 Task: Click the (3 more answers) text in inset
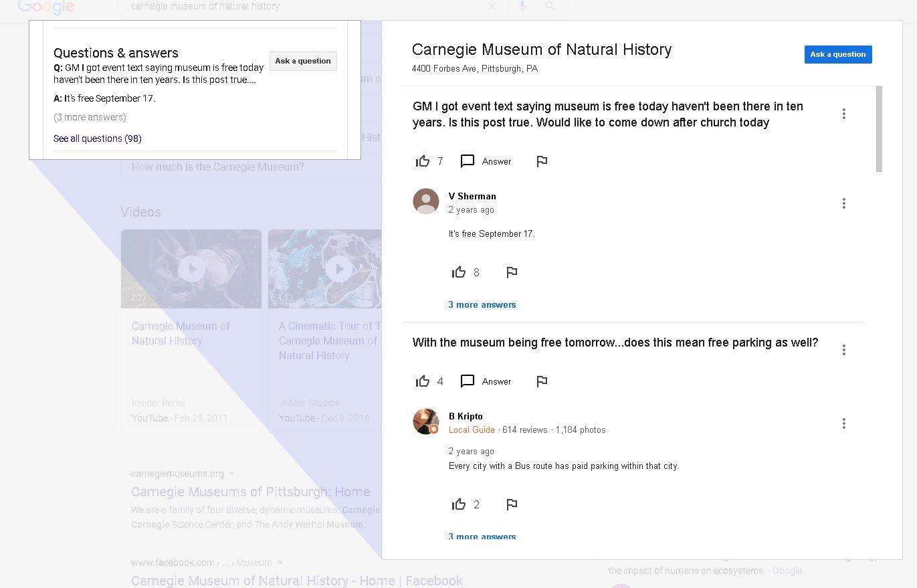tap(90, 117)
